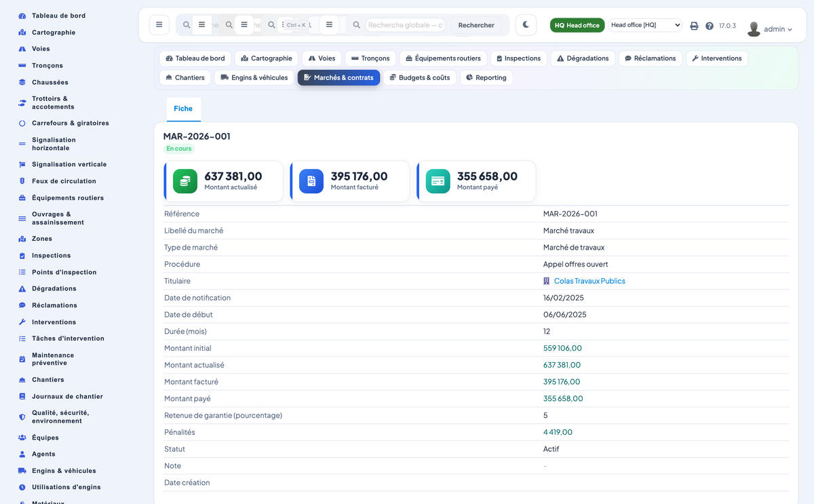Open the admin user menu
The image size is (814, 504).
click(770, 29)
